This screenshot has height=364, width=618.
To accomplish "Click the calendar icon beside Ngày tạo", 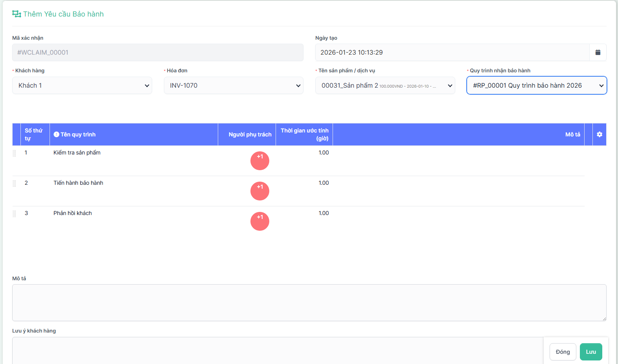I will [598, 52].
